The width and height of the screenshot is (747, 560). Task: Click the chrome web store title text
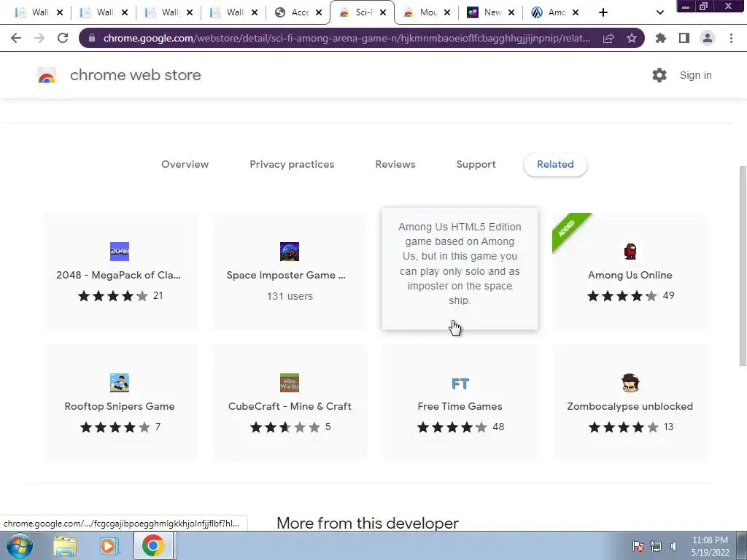[x=135, y=75]
